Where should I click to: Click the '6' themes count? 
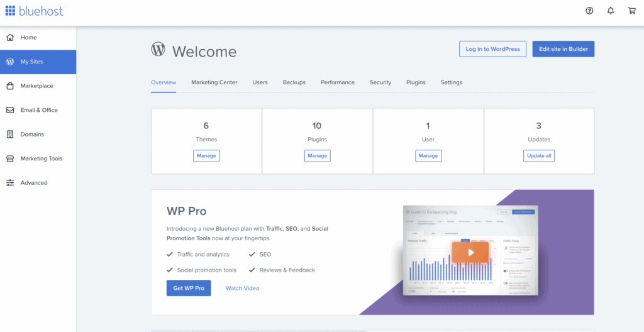pyautogui.click(x=206, y=126)
